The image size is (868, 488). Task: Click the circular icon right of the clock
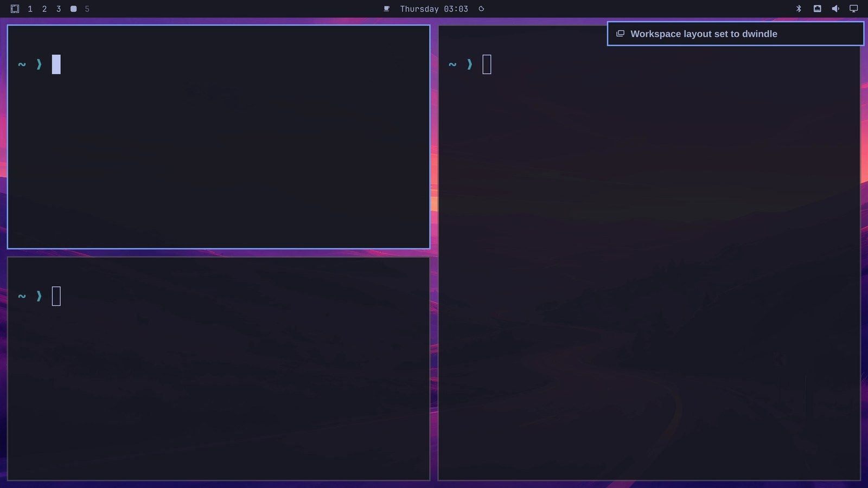[x=481, y=9]
